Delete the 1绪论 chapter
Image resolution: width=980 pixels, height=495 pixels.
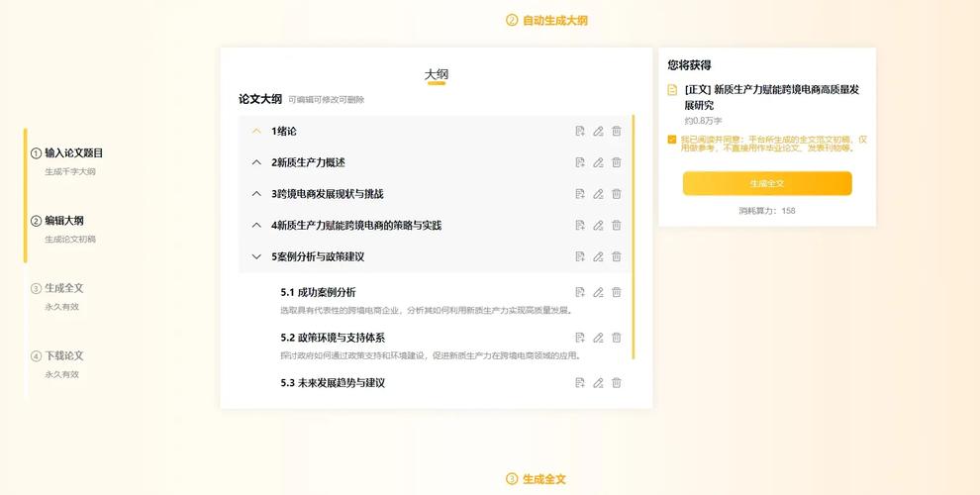click(617, 132)
